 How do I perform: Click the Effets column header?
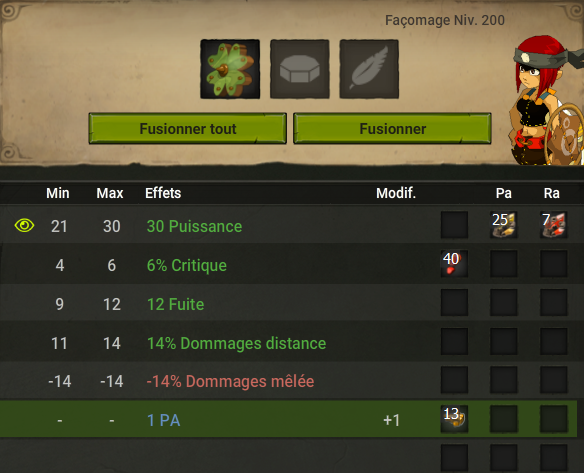coord(163,193)
